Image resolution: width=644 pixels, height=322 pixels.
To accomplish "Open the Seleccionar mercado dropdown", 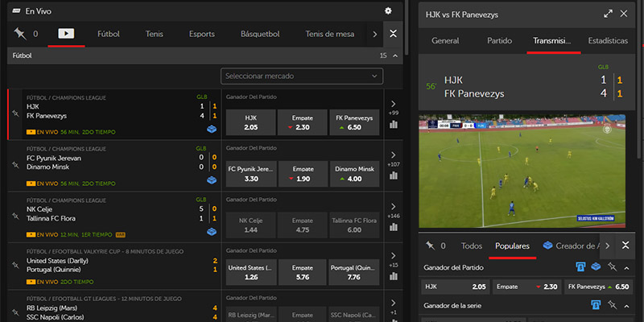I will [302, 76].
